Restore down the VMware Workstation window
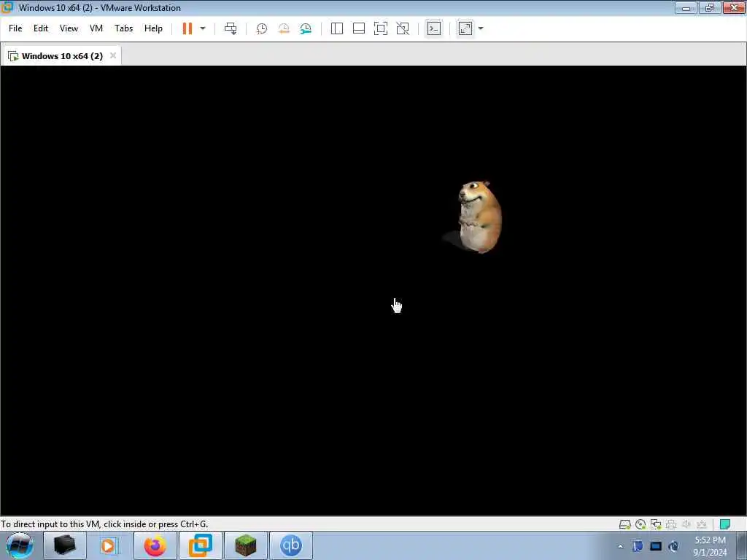Viewport: 747px width, 560px height. (710, 7)
